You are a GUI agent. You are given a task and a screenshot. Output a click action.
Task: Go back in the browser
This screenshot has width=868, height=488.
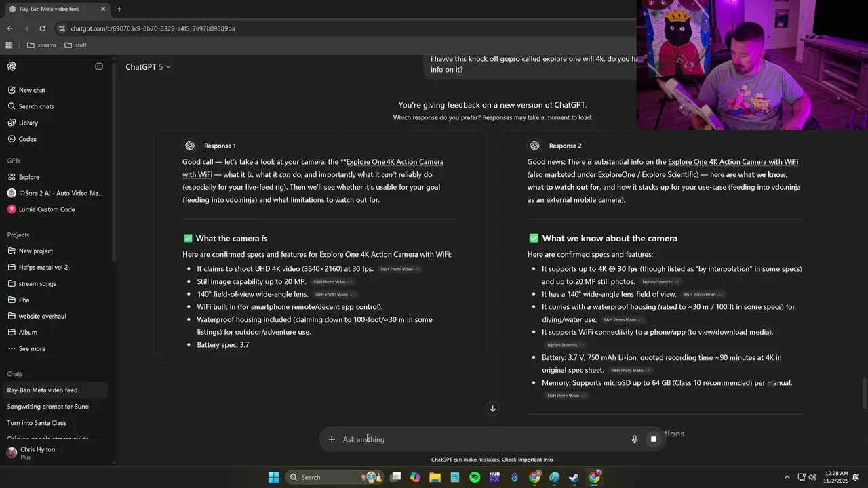point(9,28)
